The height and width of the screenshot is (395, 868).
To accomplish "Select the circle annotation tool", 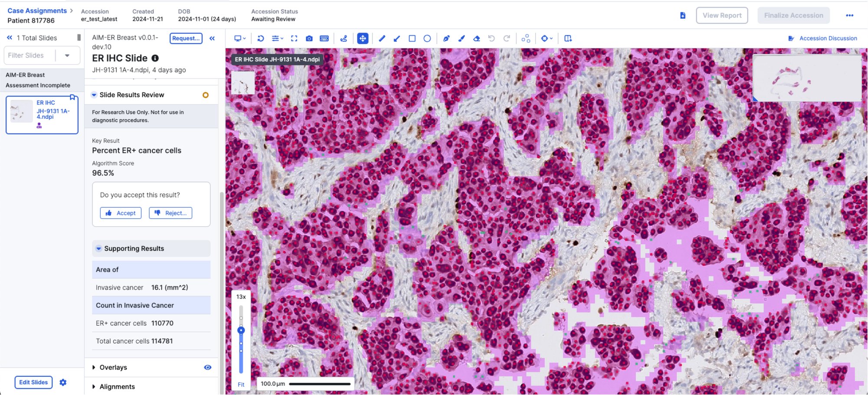I will 427,39.
